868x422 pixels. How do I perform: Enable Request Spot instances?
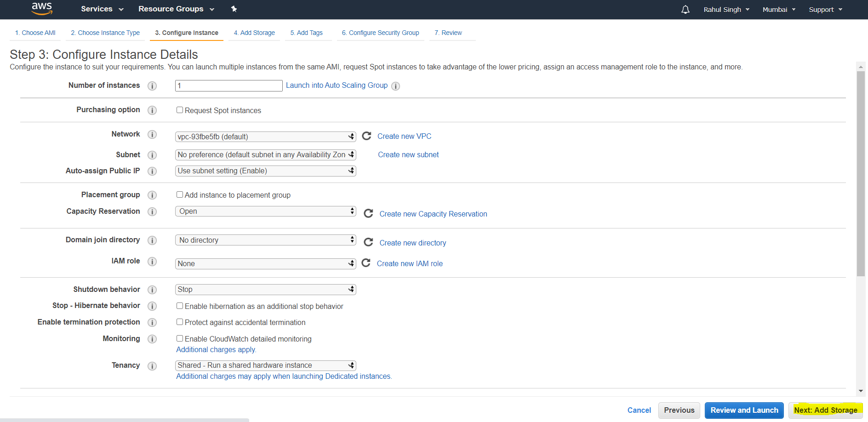180,110
